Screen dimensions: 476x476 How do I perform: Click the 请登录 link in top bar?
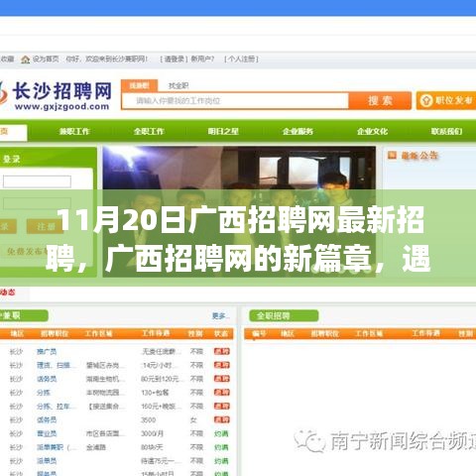coord(174,59)
